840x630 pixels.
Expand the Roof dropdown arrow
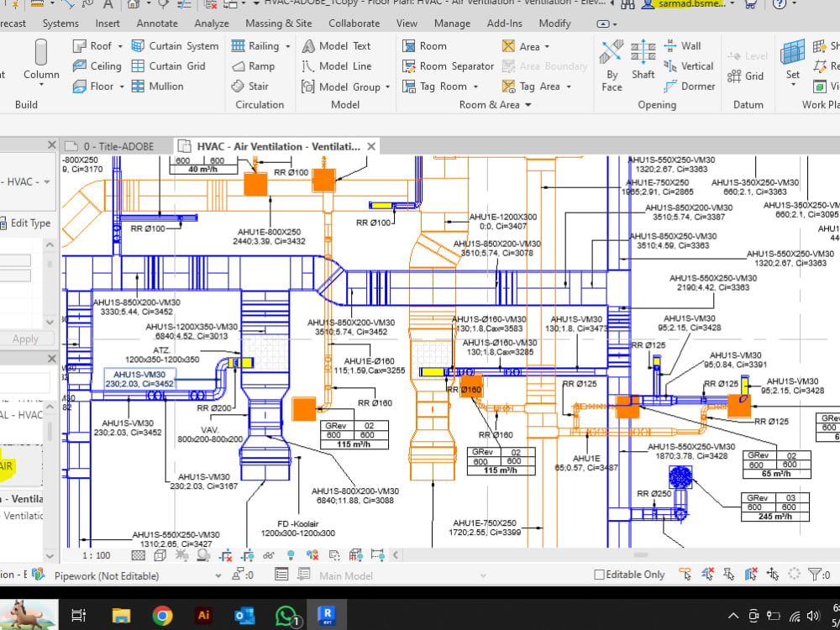[x=120, y=46]
